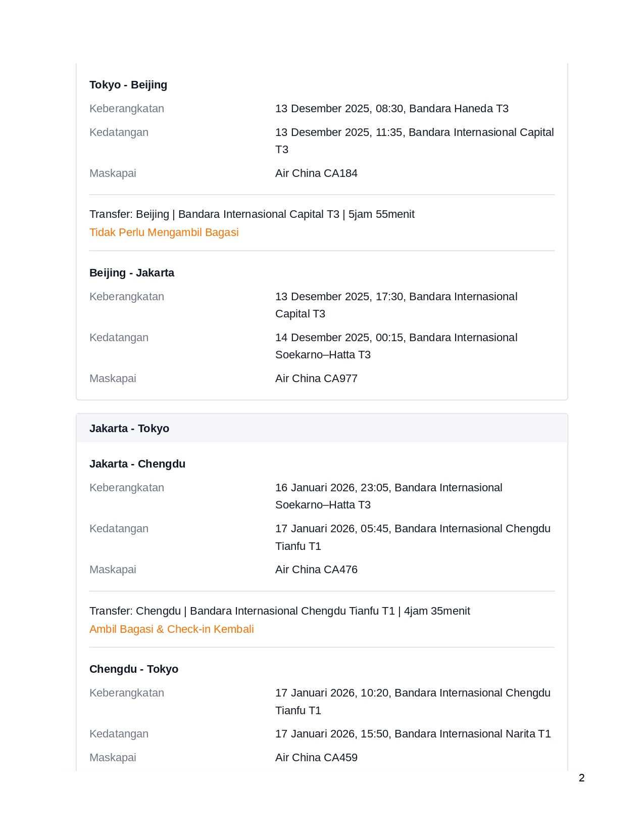Click the "Tokyo - Beijing" segment heading
Image resolution: width=644 pixels, height=834 pixels.
coord(128,85)
